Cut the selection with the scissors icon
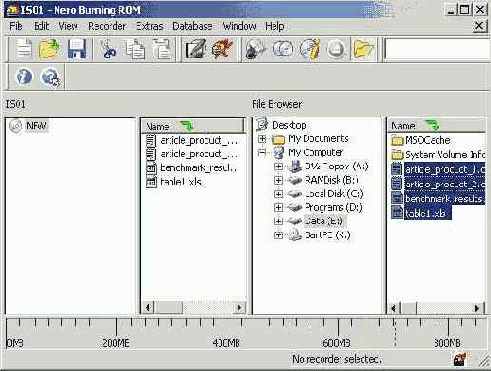Viewport: 491px width, 371px height. tap(108, 49)
